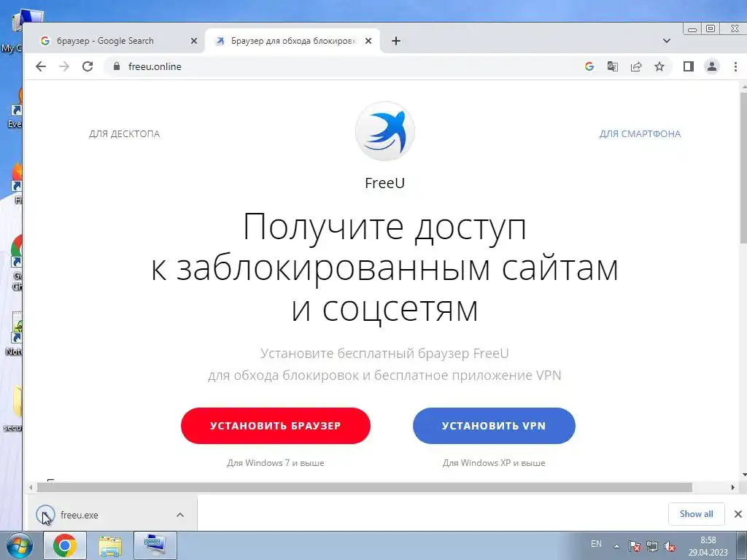Click the vertical scrollbar down arrow

[x=744, y=475]
